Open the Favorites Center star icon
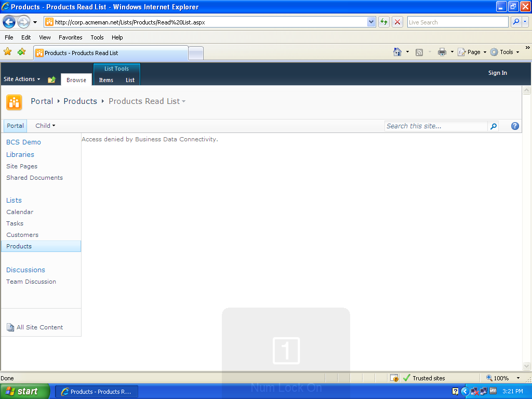Viewport: 532px width, 399px height. [8, 52]
